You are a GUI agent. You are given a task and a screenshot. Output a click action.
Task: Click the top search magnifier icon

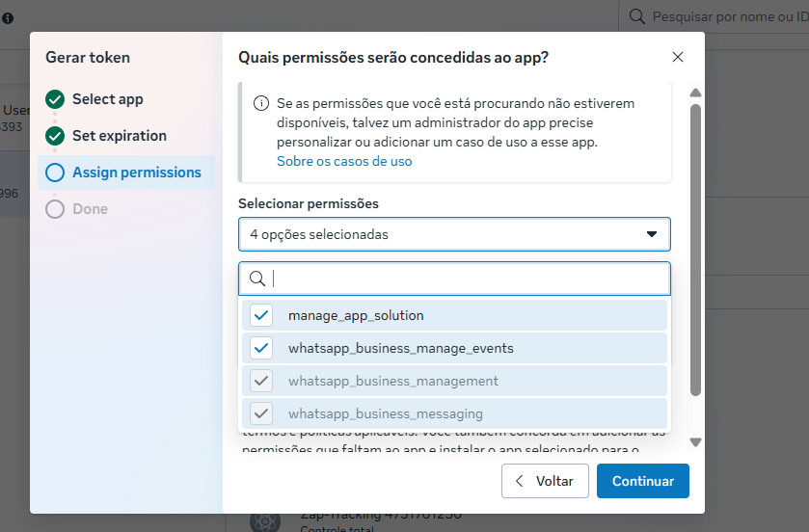tap(637, 16)
